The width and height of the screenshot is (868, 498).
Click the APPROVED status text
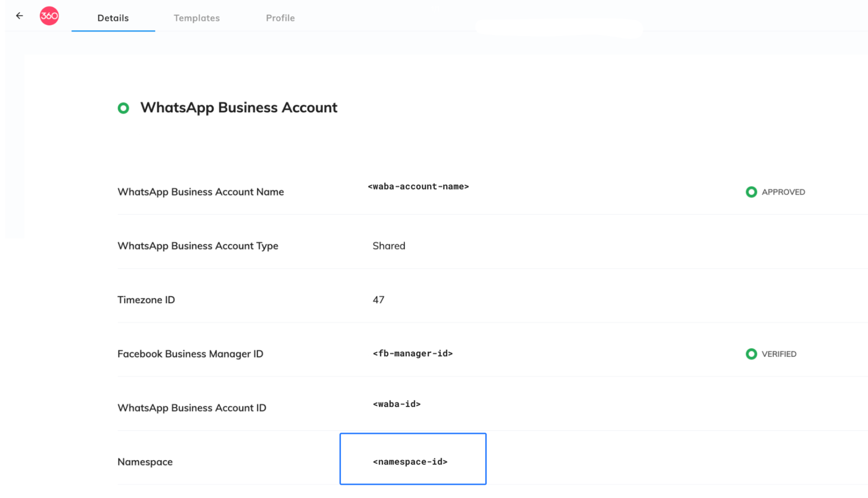click(783, 192)
